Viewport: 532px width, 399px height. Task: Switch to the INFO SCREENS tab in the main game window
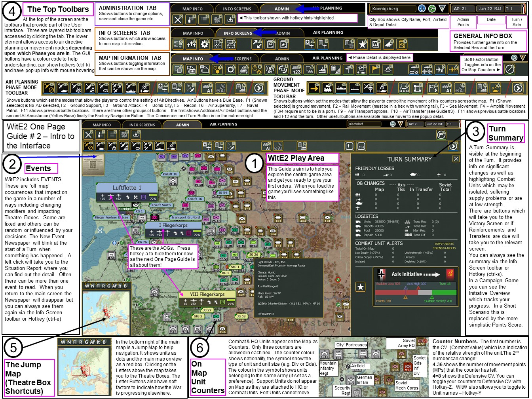pyautogui.click(x=141, y=125)
